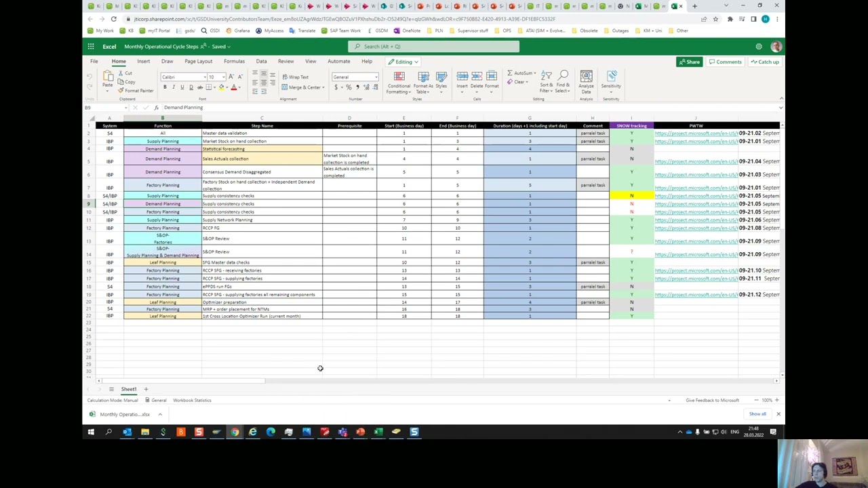Click the Insert cells icon
Screen dimensions: 868x488
click(x=462, y=76)
